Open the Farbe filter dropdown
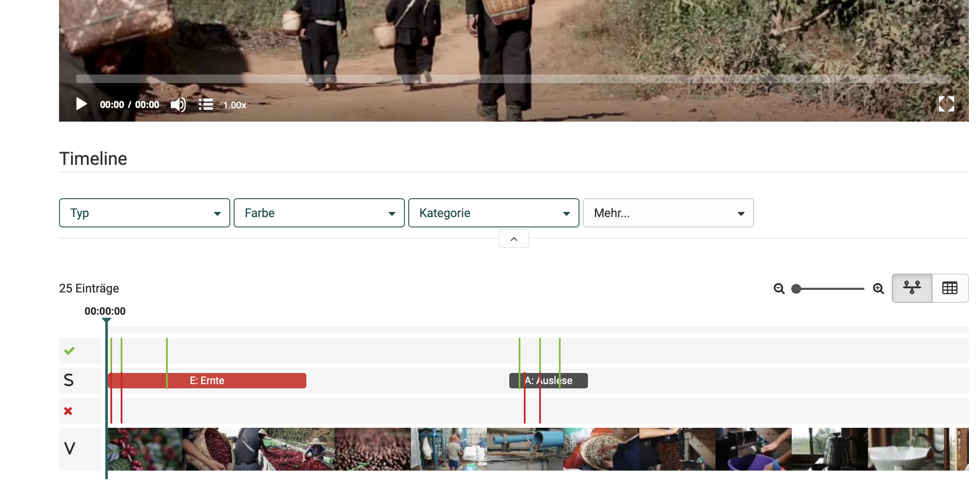 (318, 213)
